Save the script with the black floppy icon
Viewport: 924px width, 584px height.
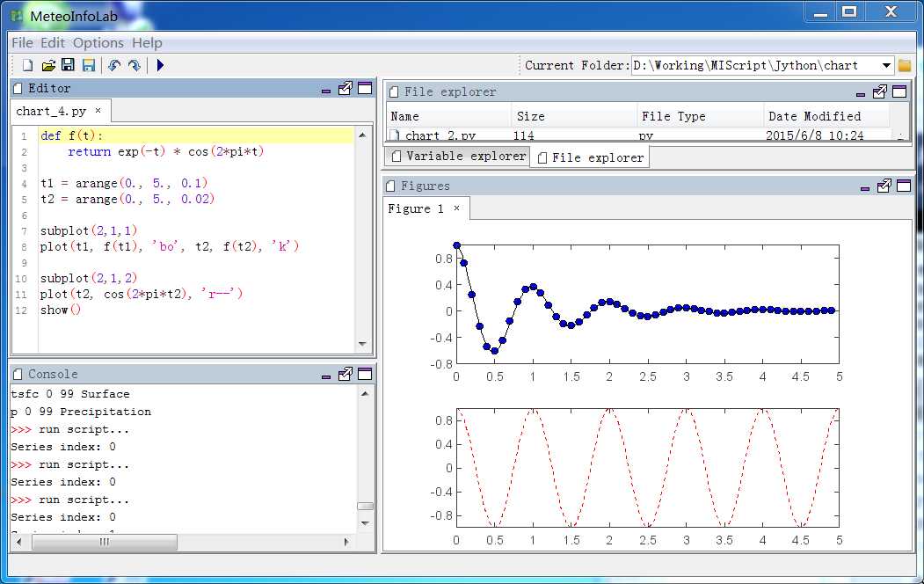69,65
